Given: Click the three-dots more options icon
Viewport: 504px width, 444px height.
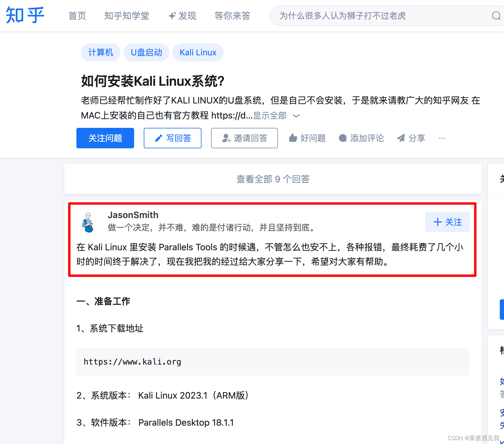Looking at the screenshot, I should tap(442, 138).
